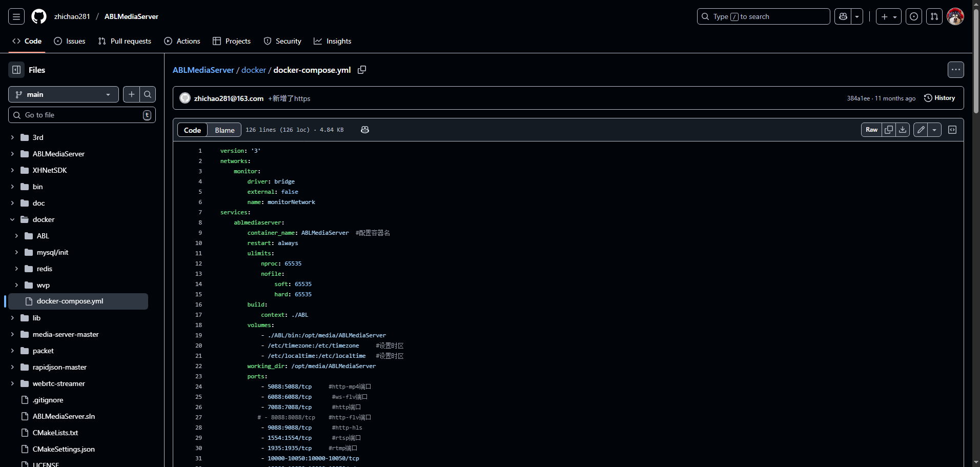Expand the media-server-master folder
Screen dimensions: 980x467
pos(12,334)
